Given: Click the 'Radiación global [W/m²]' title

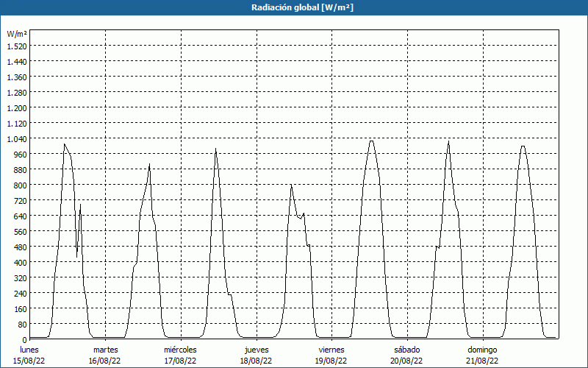Looking at the screenshot, I should tap(302, 7).
